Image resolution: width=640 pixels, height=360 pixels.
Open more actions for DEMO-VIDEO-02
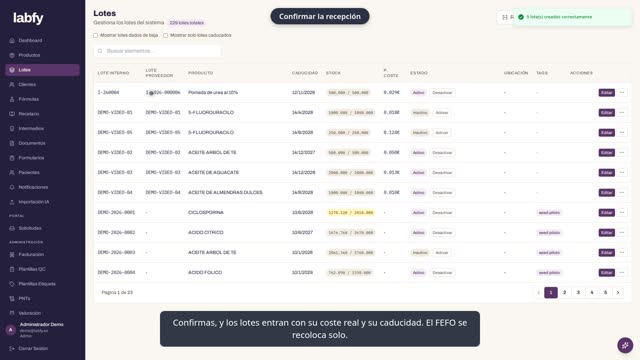click(622, 153)
